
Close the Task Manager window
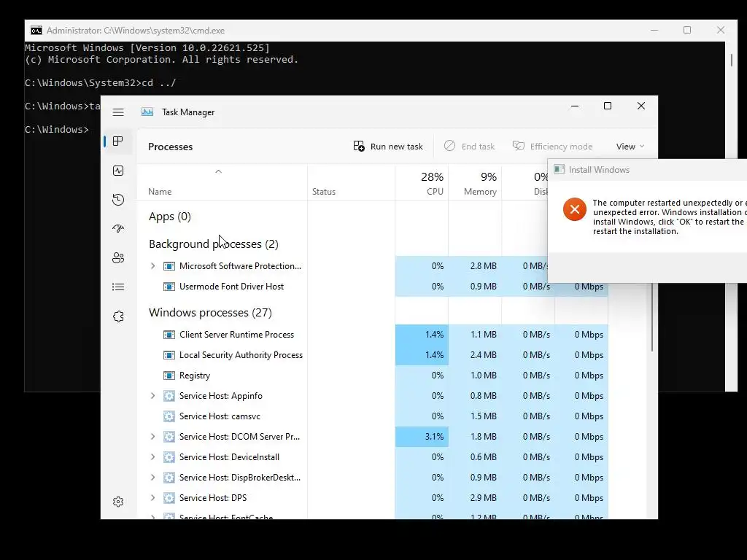(641, 106)
